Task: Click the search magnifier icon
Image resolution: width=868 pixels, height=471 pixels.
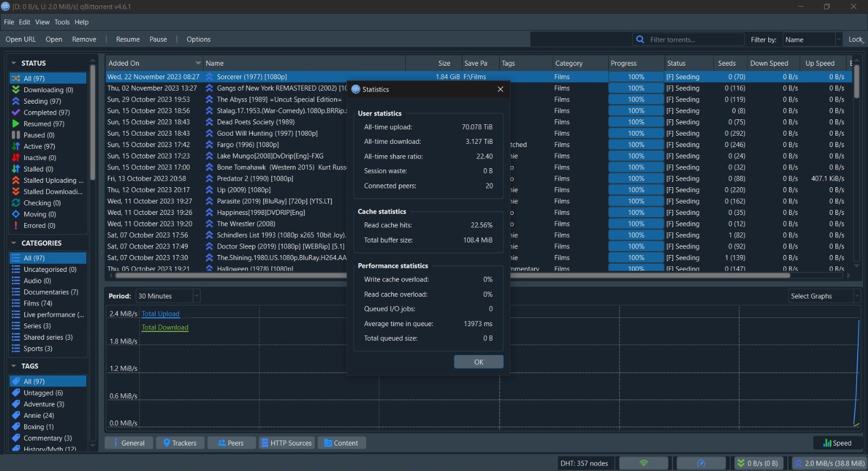Action: pos(640,40)
